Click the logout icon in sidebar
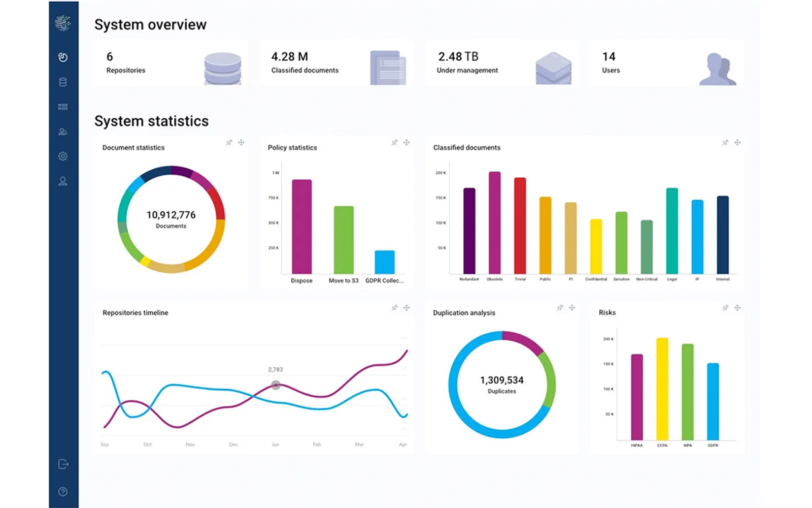The width and height of the screenshot is (812, 508). coord(63,464)
